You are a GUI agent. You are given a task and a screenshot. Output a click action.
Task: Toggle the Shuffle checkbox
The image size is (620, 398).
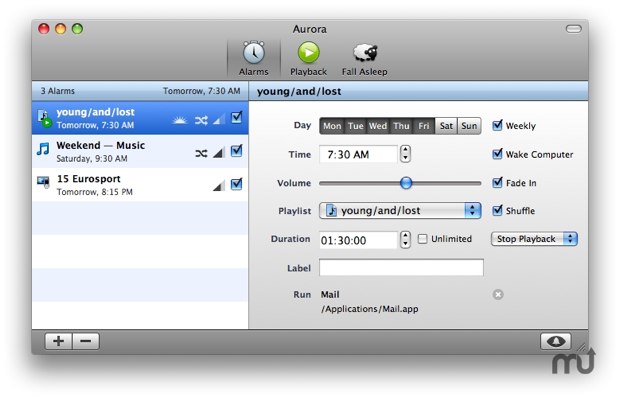pyautogui.click(x=497, y=210)
